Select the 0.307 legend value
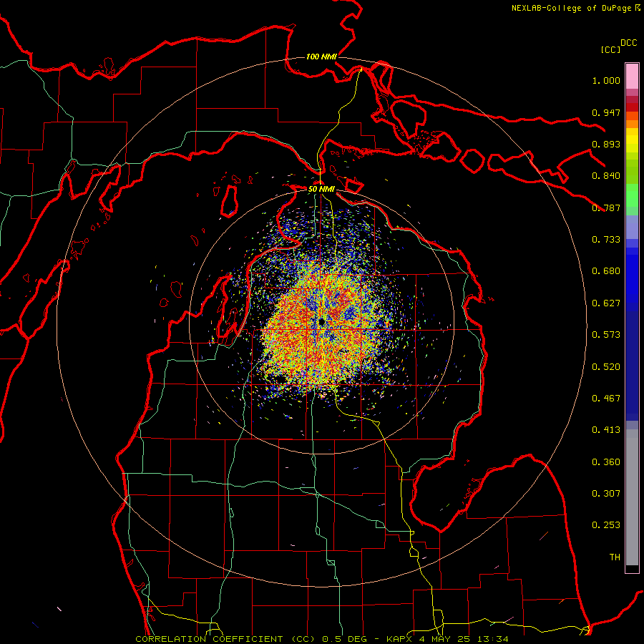This screenshot has width=644, height=644. (606, 494)
